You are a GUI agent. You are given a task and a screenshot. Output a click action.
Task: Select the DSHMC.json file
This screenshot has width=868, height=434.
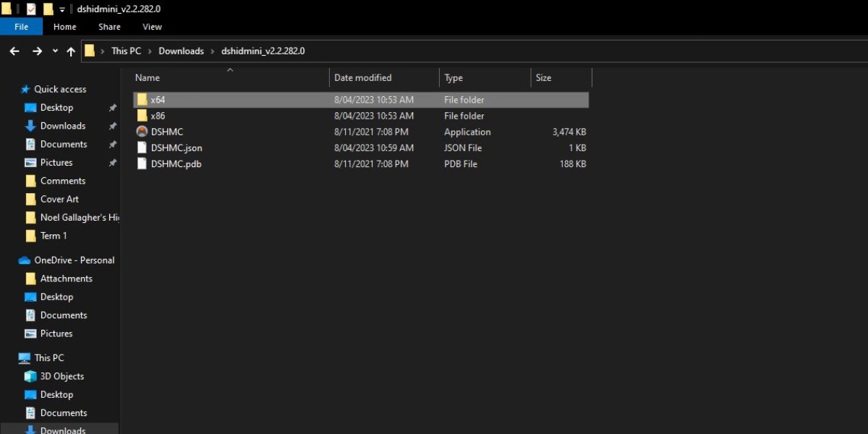tap(176, 148)
